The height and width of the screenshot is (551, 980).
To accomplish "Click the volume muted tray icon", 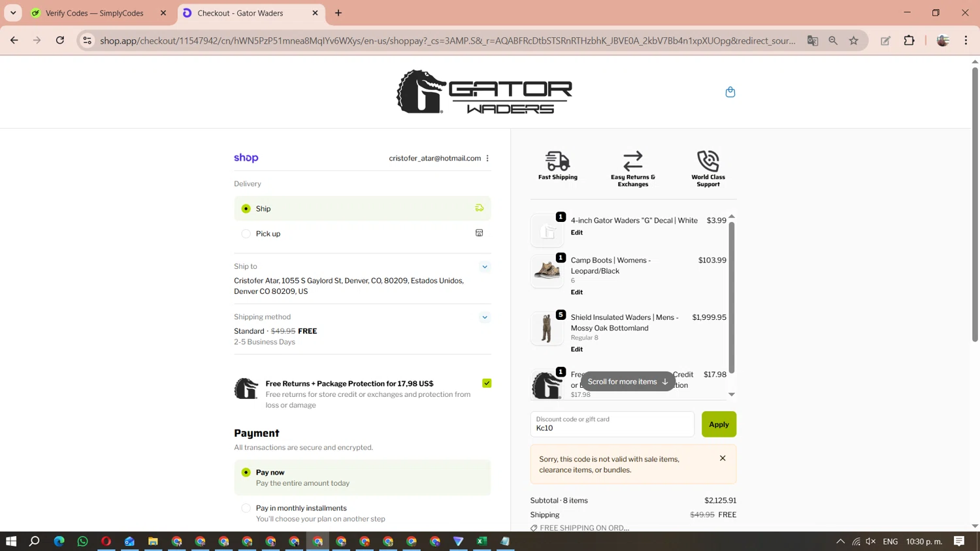I will [871, 541].
